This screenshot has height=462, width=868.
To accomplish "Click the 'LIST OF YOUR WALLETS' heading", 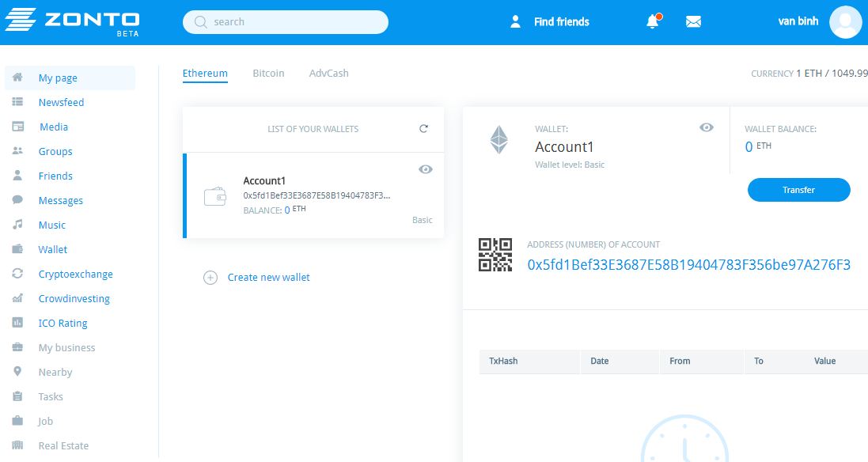I will tap(313, 129).
